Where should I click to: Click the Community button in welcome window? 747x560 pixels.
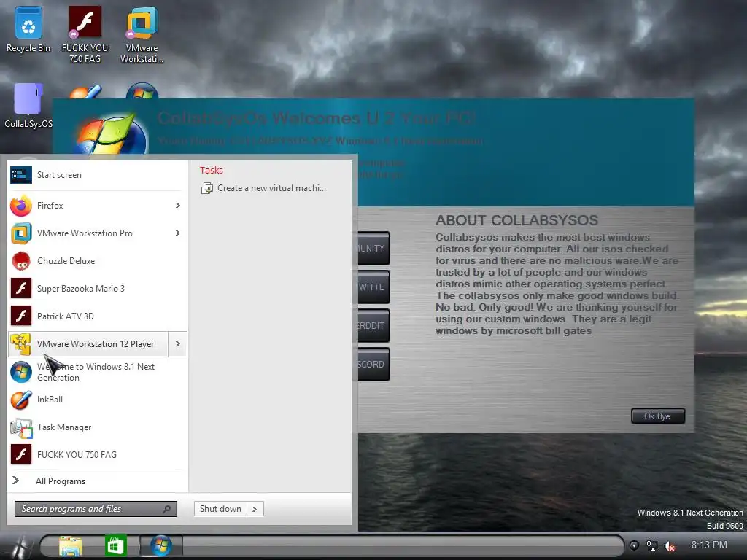(373, 248)
